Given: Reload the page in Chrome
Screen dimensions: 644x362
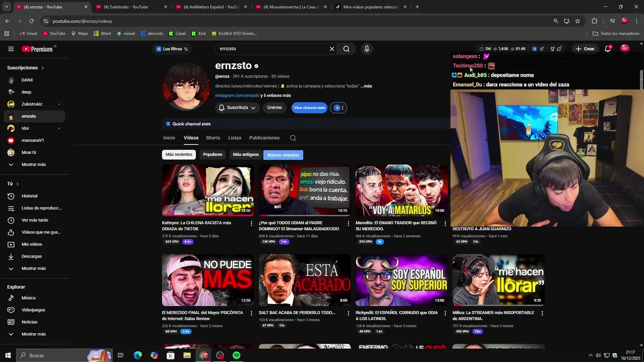Looking at the screenshot, I should [31, 21].
